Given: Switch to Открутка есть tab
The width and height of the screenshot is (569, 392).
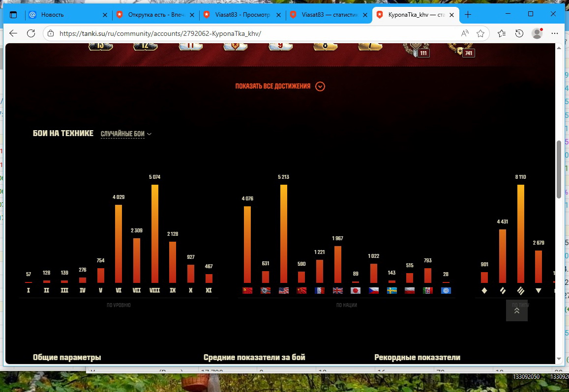Looking at the screenshot, I should click(156, 15).
